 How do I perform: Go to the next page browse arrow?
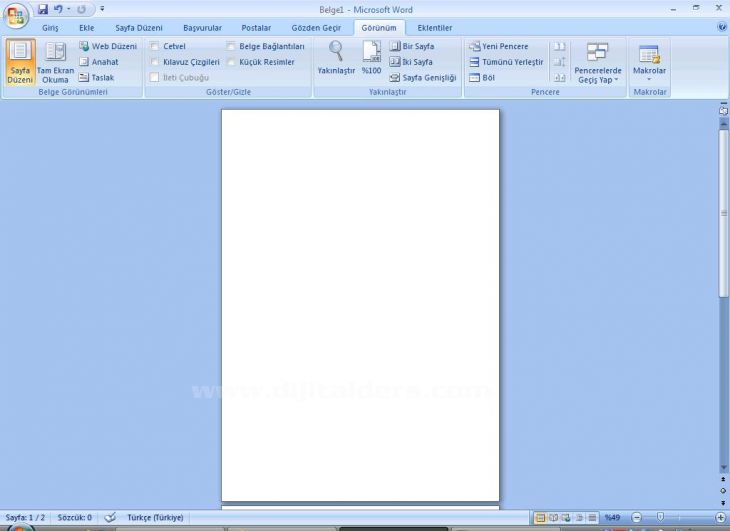coord(723,503)
